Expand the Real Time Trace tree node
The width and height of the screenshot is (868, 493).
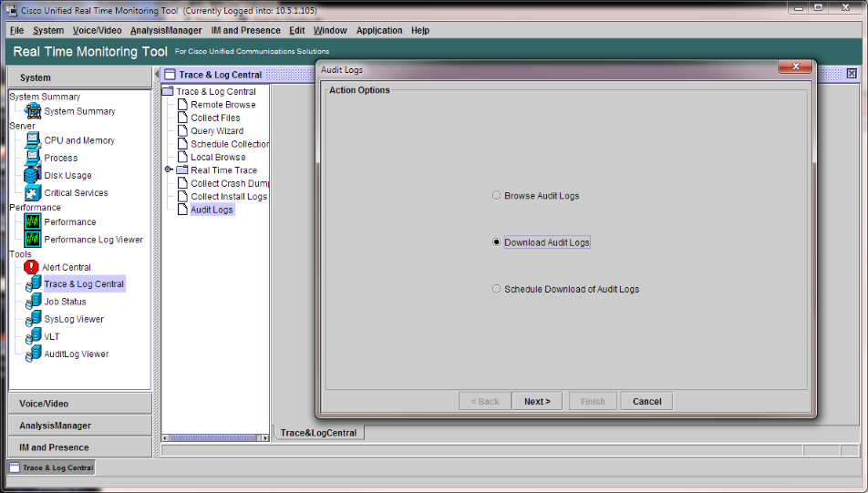169,169
